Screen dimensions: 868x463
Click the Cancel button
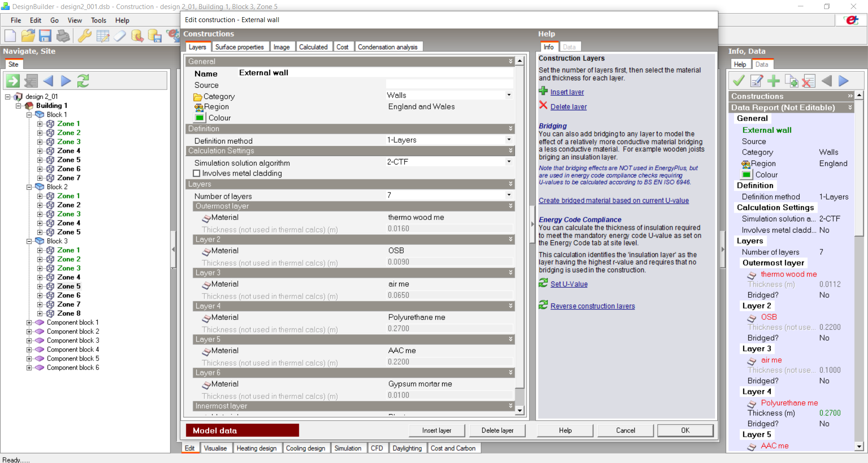tap(626, 430)
